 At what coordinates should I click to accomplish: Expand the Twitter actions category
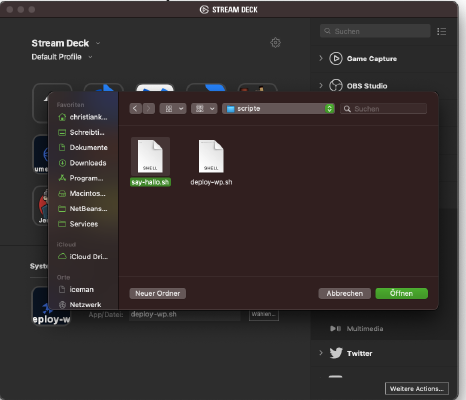321,353
